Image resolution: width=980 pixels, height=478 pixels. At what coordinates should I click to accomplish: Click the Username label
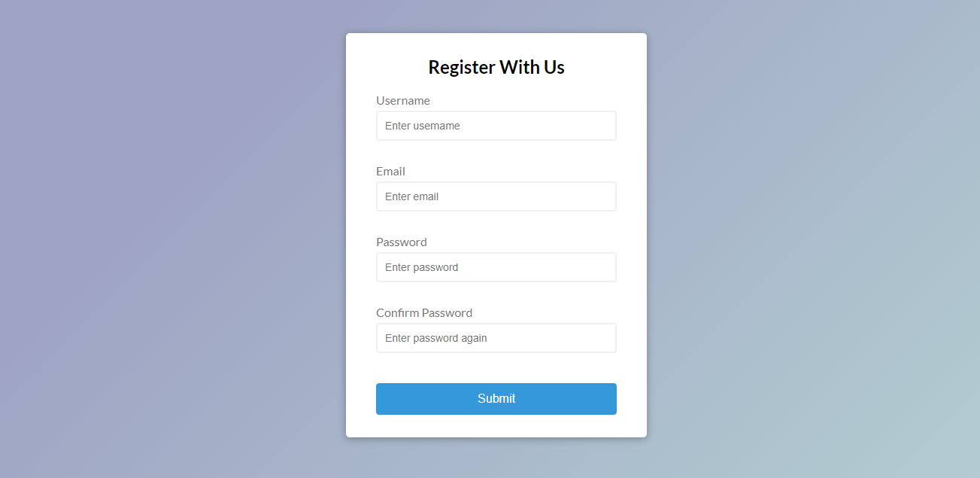(403, 100)
